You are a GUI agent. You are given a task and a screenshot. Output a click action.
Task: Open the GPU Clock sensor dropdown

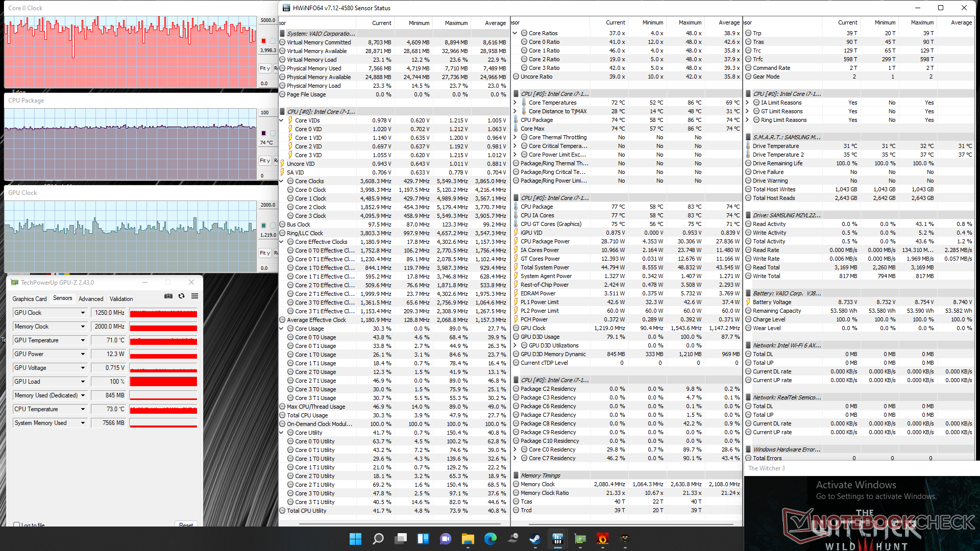coord(83,313)
